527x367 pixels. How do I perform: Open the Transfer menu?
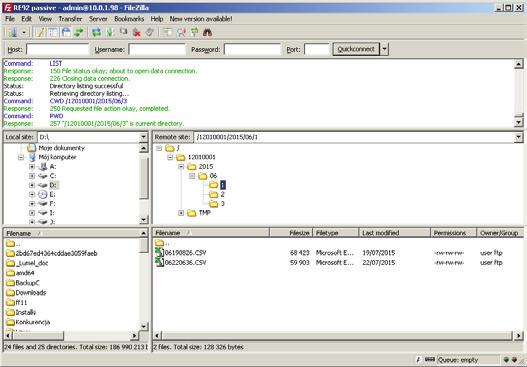(70, 19)
